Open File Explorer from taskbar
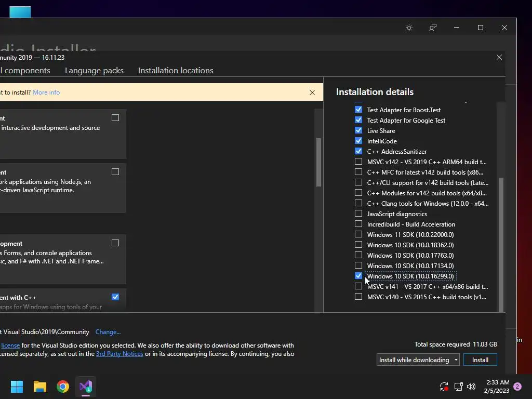Viewport: 532px width, 399px height. [x=39, y=387]
